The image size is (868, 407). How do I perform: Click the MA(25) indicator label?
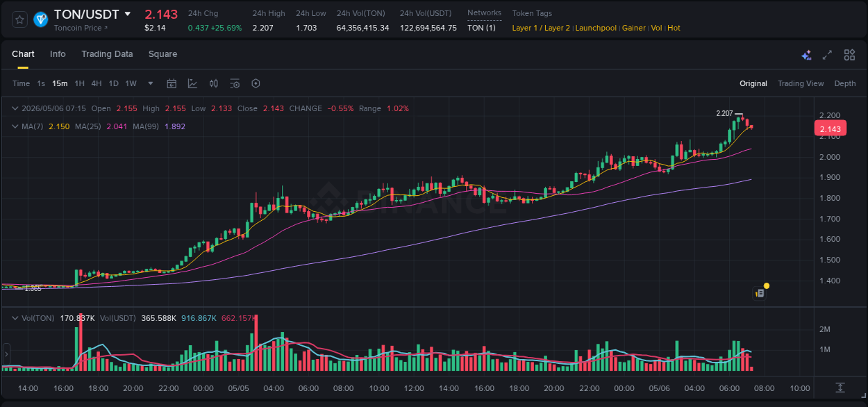88,126
